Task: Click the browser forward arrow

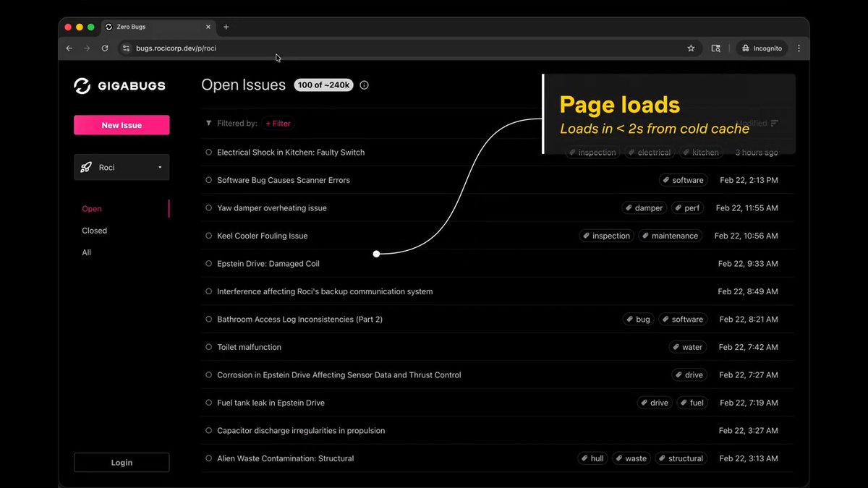Action: 87,48
